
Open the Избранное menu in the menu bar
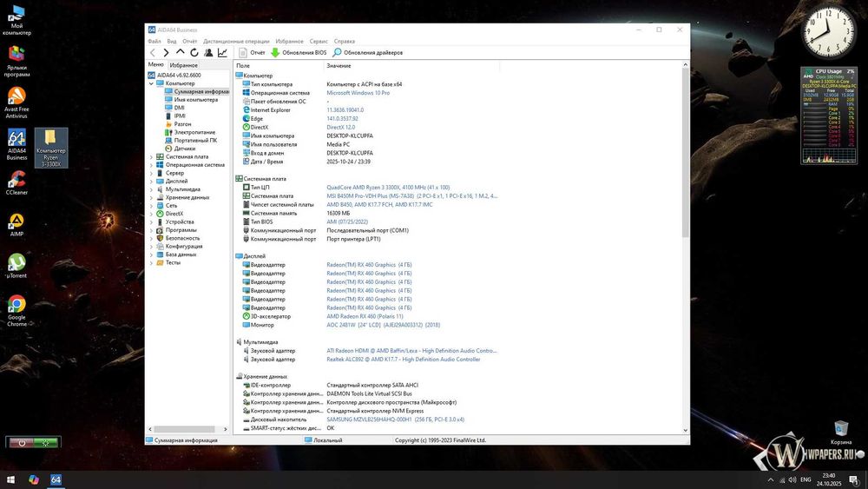click(x=290, y=41)
